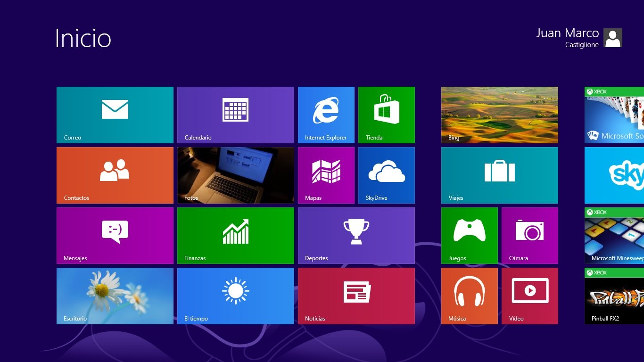
Task: Open El tiempo weather tile
Action: 236,296
